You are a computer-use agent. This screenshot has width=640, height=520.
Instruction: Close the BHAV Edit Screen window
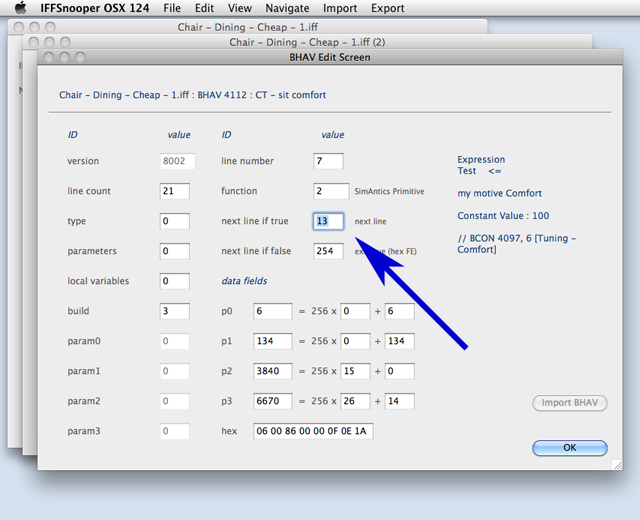(x=48, y=58)
